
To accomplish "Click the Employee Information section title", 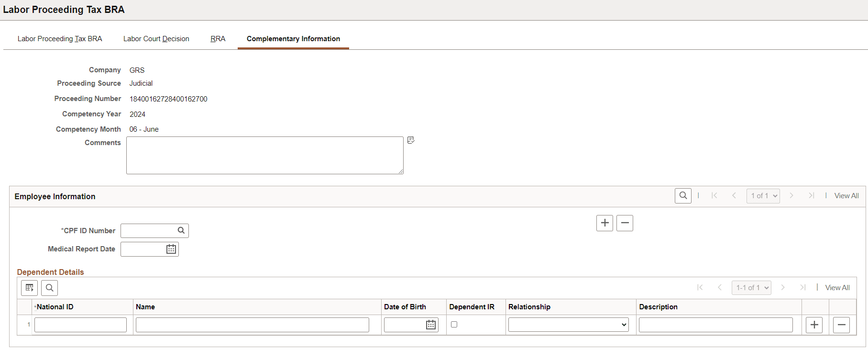I will click(55, 196).
